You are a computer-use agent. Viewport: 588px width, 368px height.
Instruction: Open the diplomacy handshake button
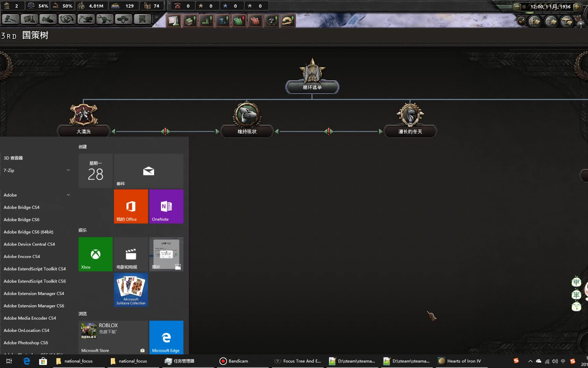pos(48,19)
